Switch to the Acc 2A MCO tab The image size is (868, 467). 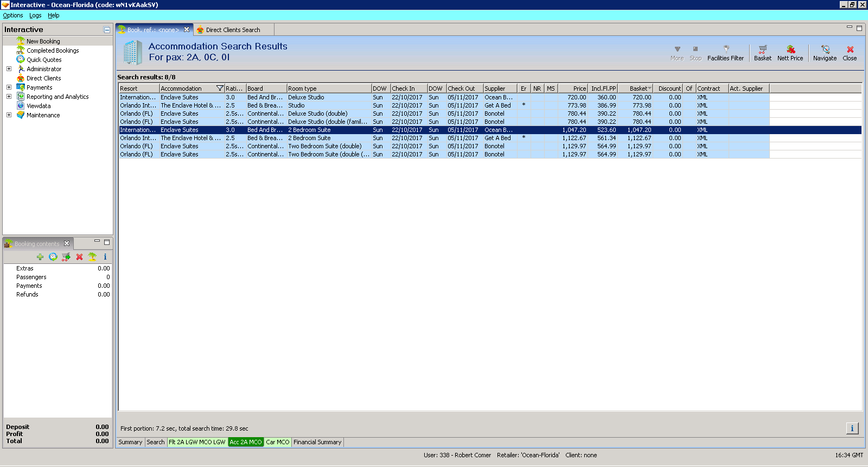pyautogui.click(x=246, y=442)
